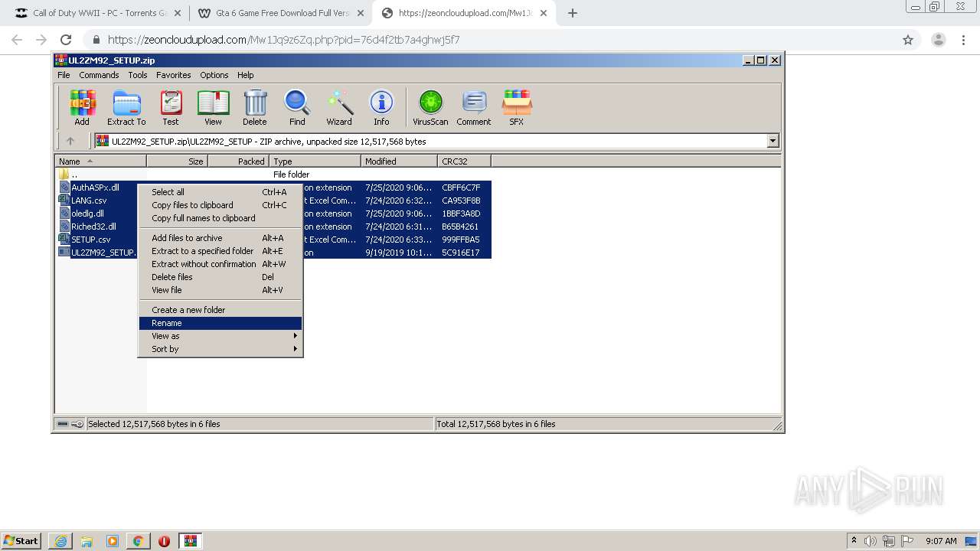Click the taskbar clock 9:07 AM
This screenshot has height=551, width=980.
click(941, 541)
